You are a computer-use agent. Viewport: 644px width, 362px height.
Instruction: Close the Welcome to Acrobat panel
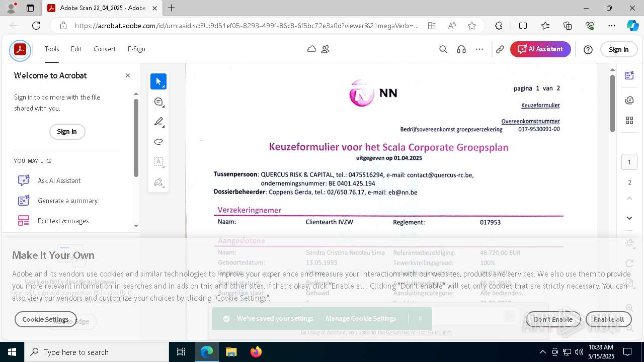[128, 75]
